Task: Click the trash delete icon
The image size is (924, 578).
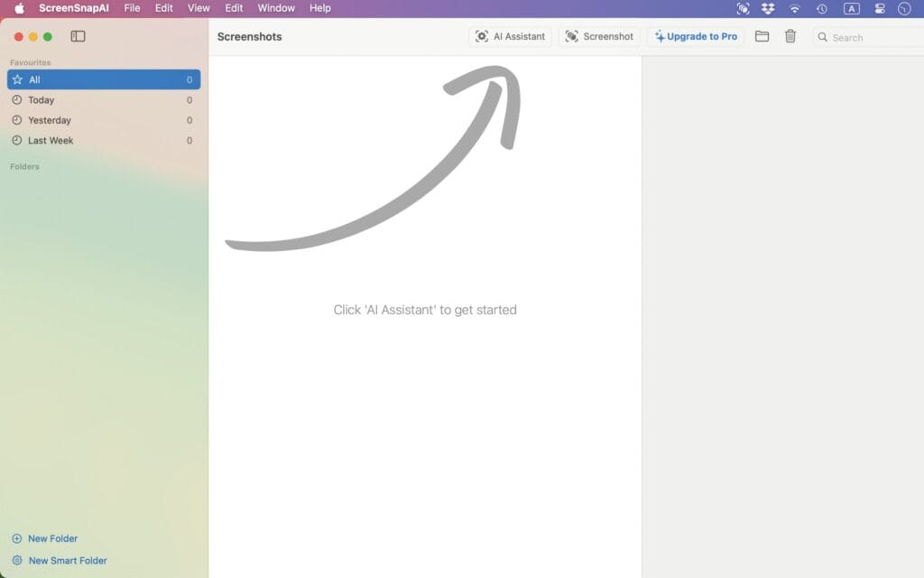Action: pos(790,37)
